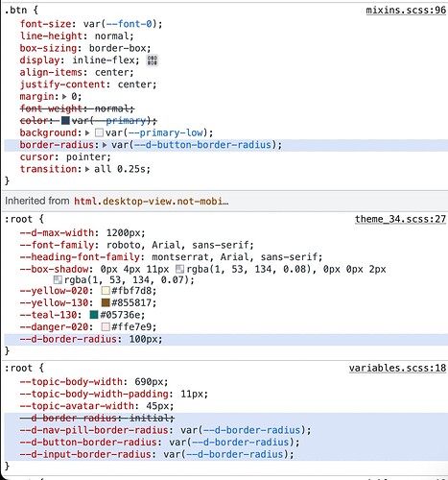Click the --primary color swatch
Screen dimensions: 448x480
coord(65,121)
